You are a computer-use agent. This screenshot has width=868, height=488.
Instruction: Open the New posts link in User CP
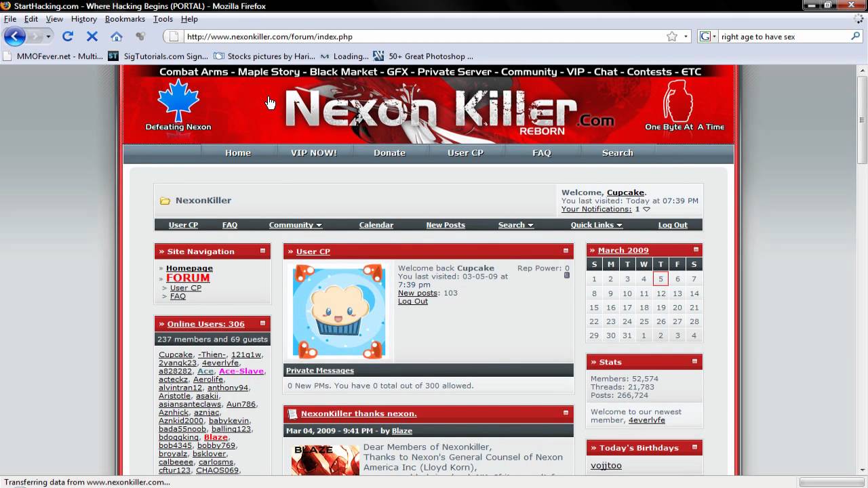[418, 293]
